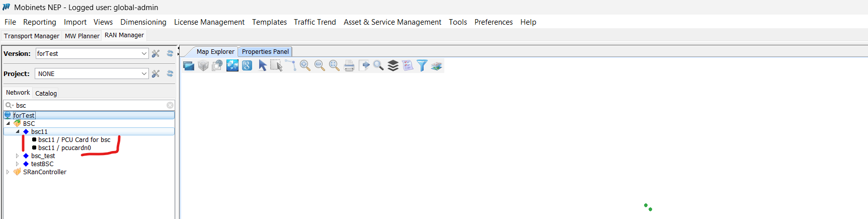Open the Project dropdown showing NONE
The width and height of the screenshot is (868, 219).
pyautogui.click(x=144, y=74)
